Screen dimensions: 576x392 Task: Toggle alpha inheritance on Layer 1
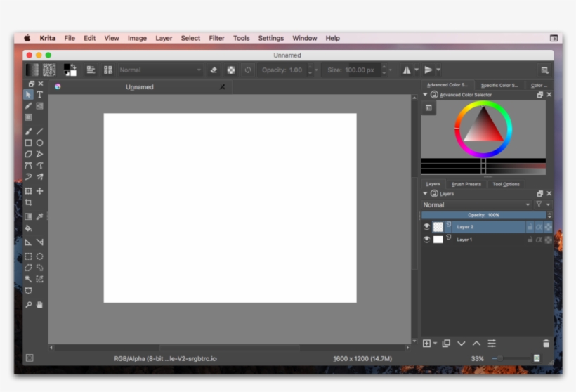(539, 240)
